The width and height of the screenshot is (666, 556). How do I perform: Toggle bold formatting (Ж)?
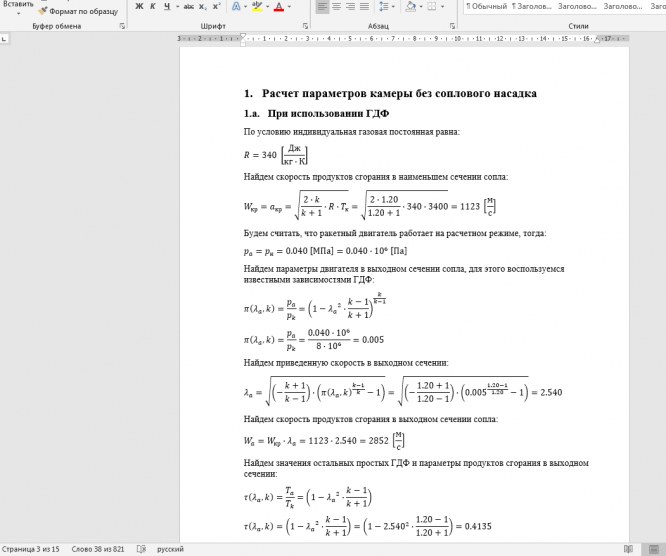pos(139,6)
